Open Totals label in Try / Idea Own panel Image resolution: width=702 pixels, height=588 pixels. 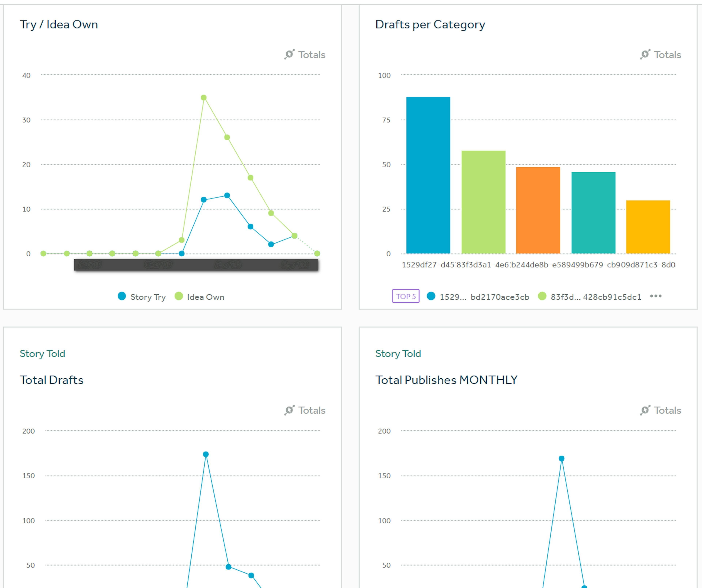312,55
